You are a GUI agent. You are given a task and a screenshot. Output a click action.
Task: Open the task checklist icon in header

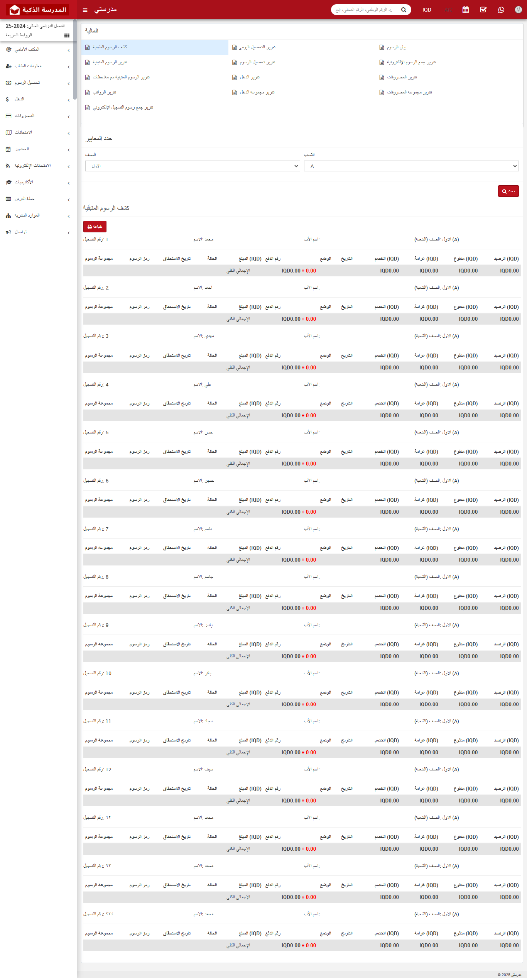point(483,10)
